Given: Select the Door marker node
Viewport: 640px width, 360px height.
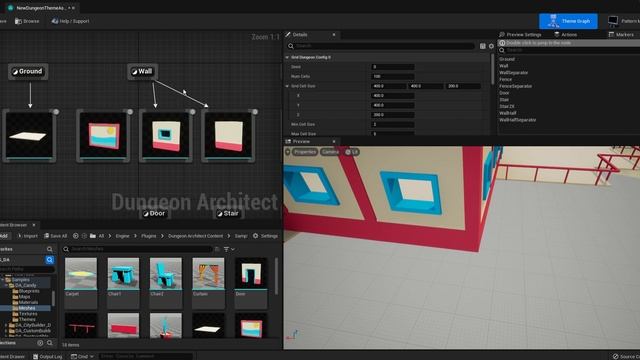Looking at the screenshot, I should (x=154, y=213).
